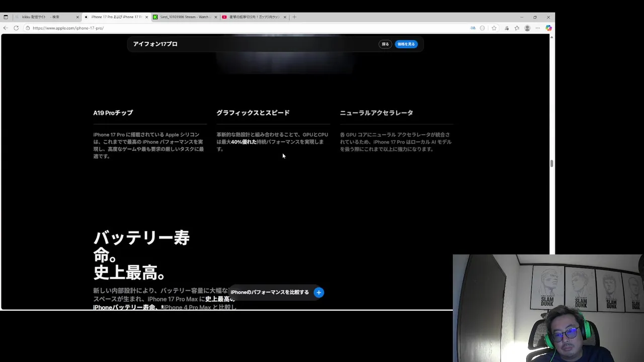
Task: Click the blue plus icon on compare button
Action: tap(318, 292)
